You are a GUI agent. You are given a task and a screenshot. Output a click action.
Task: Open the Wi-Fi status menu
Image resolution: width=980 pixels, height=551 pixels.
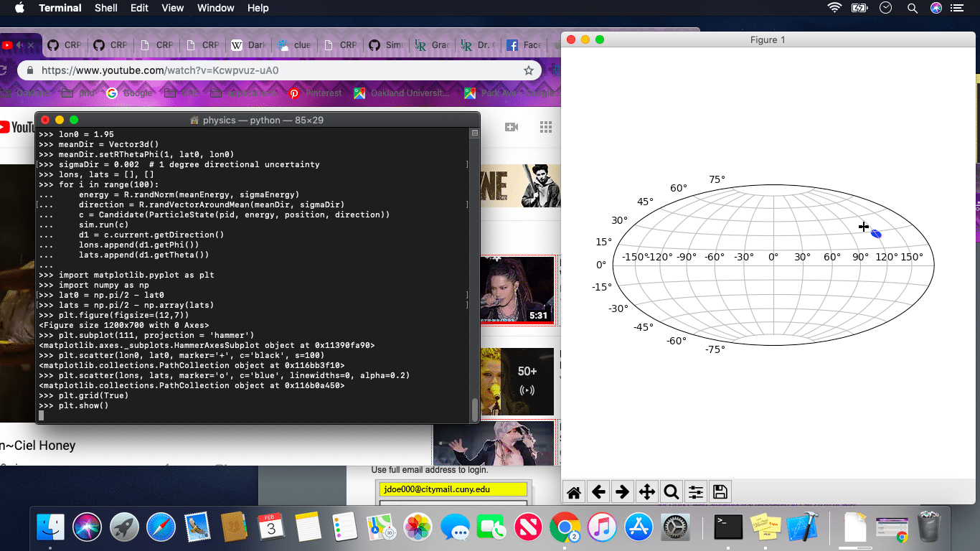(x=834, y=8)
